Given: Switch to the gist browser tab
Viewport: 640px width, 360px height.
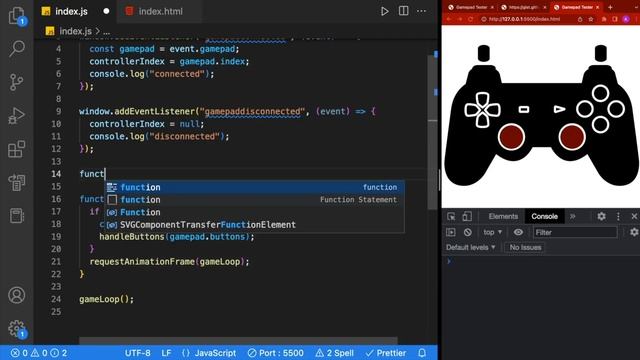Looking at the screenshot, I should tap(524, 7).
